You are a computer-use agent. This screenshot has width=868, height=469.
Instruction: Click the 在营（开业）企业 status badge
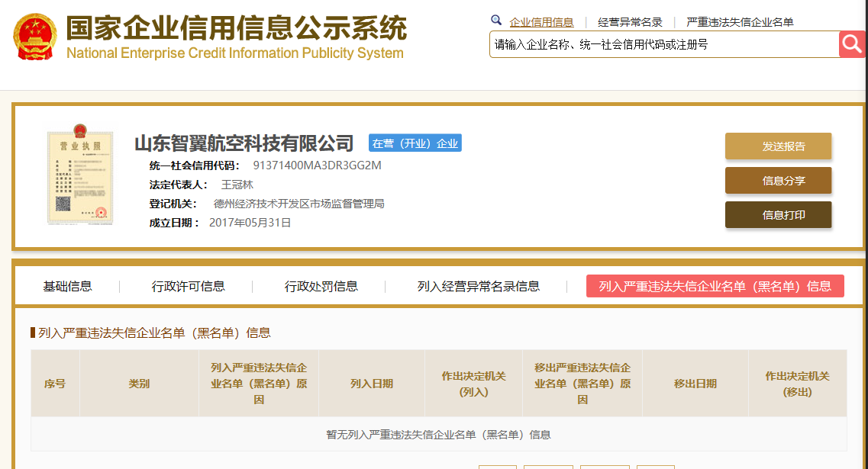415,143
